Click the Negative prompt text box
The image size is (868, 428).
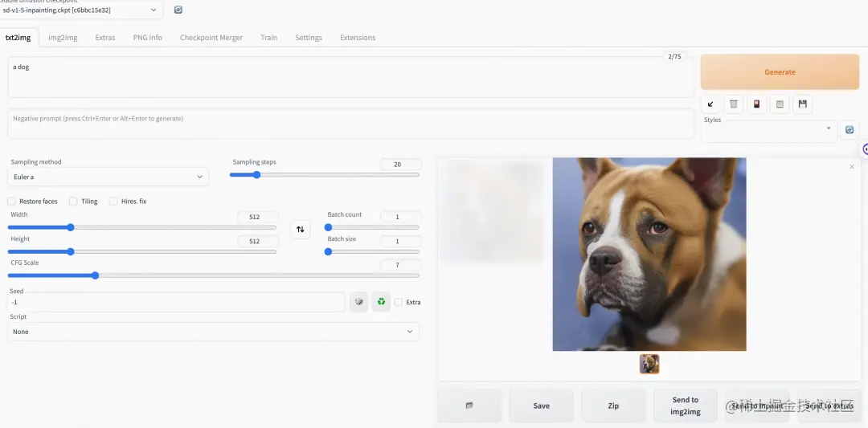[350, 124]
